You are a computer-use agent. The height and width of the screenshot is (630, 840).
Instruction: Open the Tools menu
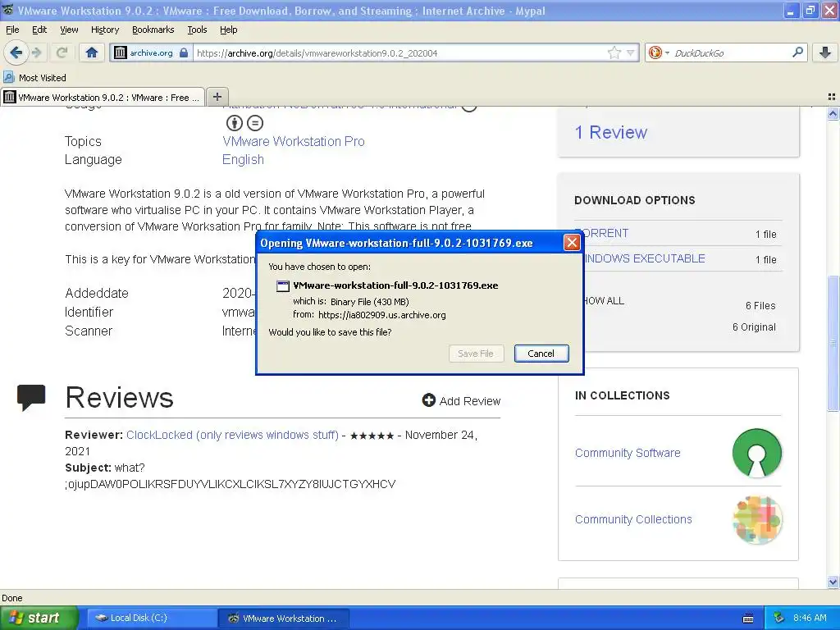coord(197,30)
